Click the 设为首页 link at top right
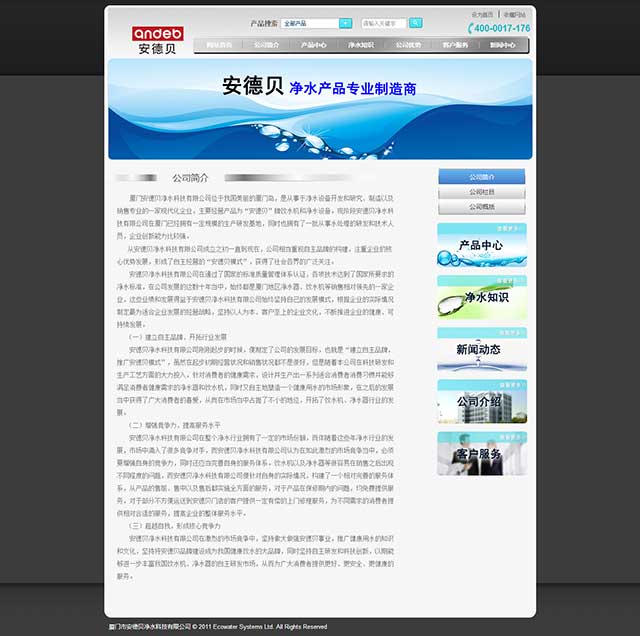This screenshot has height=636, width=640. tap(482, 14)
